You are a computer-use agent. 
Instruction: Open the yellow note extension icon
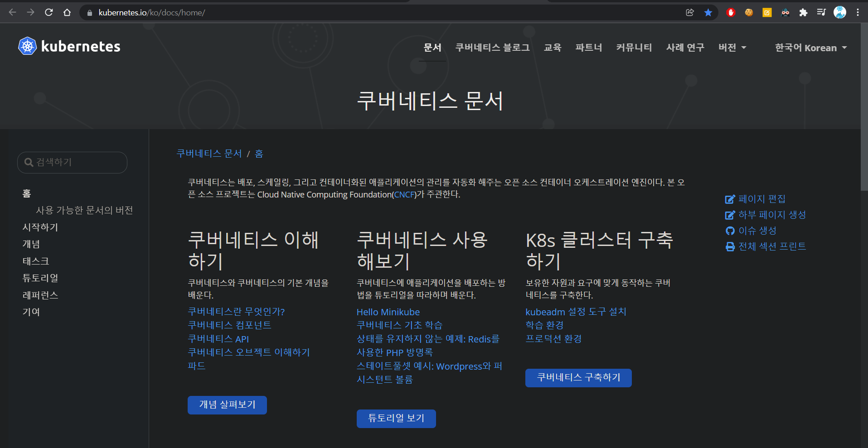click(x=767, y=12)
